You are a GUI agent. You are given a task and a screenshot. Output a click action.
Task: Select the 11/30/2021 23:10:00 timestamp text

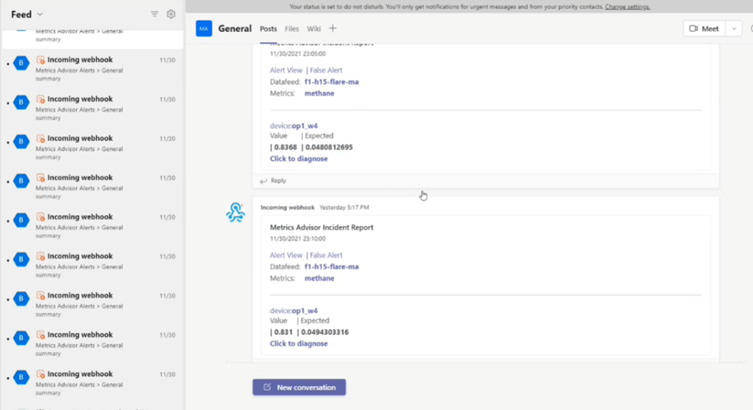click(298, 239)
